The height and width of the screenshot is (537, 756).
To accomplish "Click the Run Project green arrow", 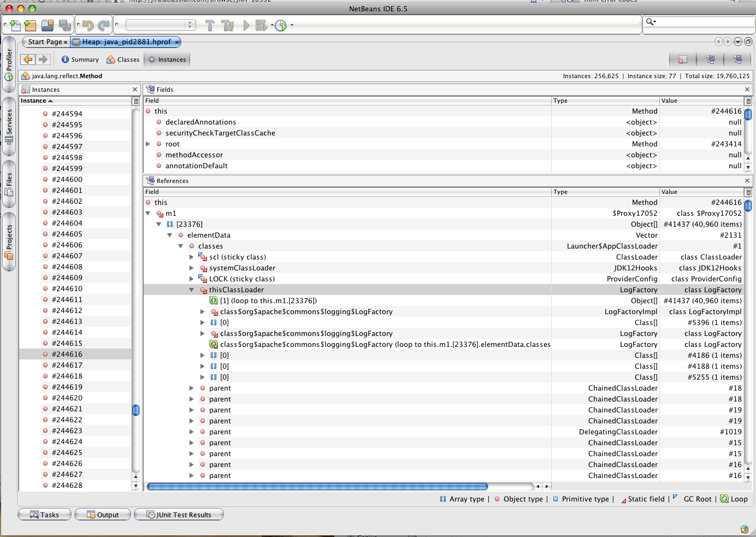I will [246, 25].
